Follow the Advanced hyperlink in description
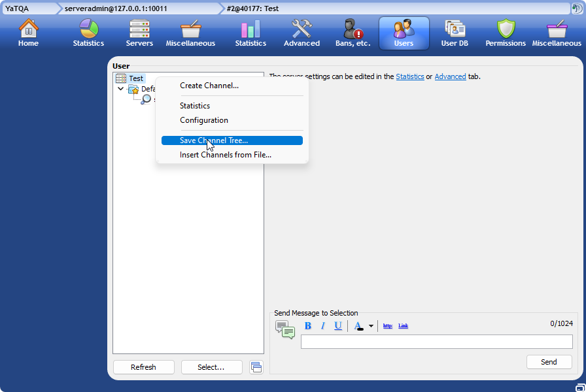The width and height of the screenshot is (586, 392). pos(450,76)
